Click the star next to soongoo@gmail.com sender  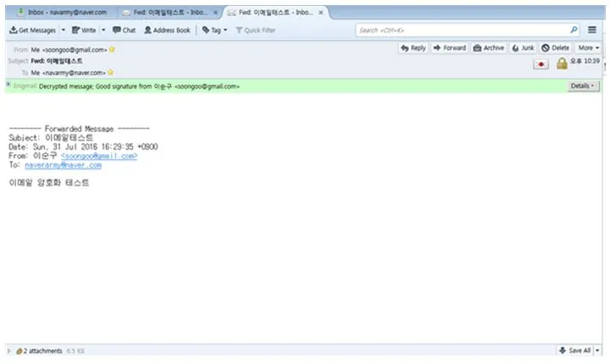(x=112, y=49)
